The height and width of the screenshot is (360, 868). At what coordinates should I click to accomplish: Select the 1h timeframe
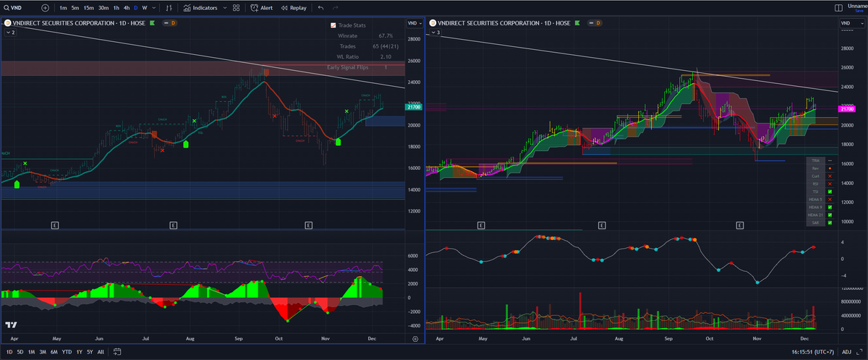pyautogui.click(x=116, y=7)
